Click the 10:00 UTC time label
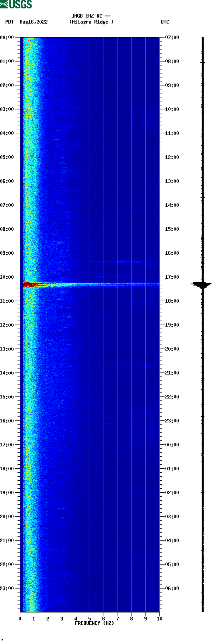The height and width of the screenshot is (644, 220). tap(172, 109)
